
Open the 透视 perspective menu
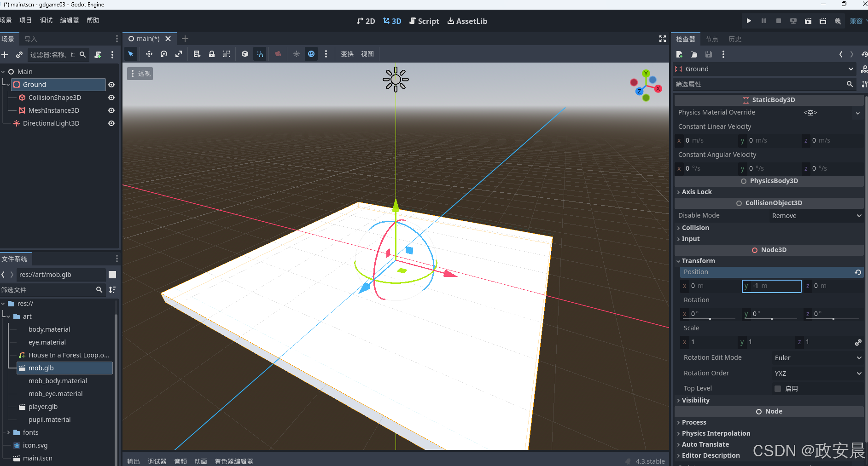140,74
